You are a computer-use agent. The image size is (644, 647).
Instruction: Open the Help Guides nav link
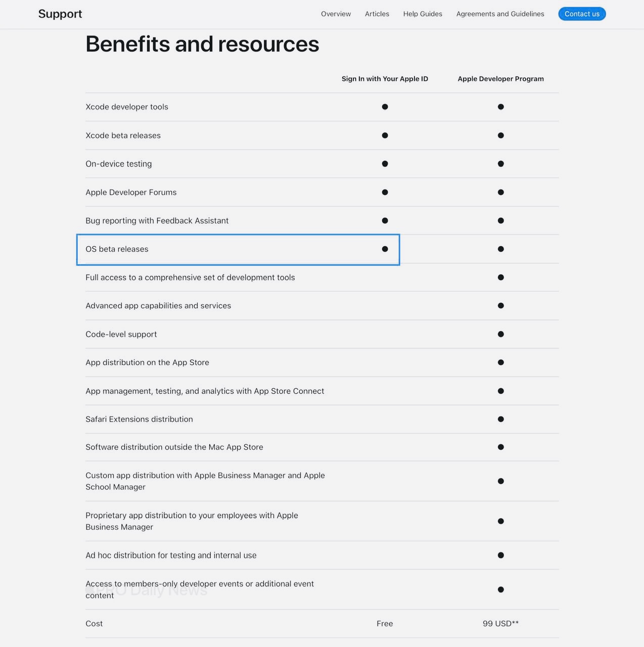pos(423,14)
